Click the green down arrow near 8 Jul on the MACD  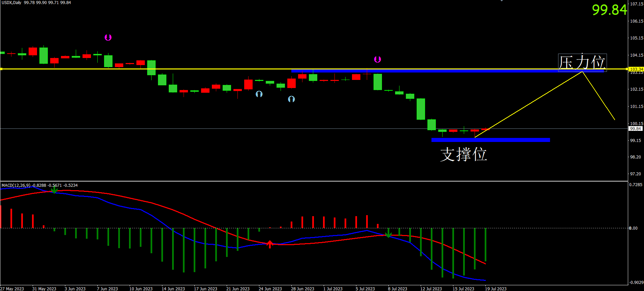[388, 234]
